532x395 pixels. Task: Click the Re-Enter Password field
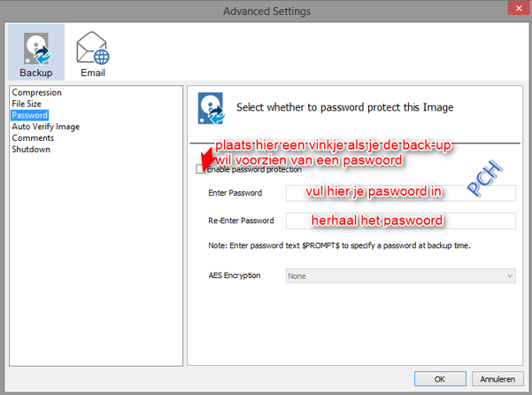pyautogui.click(x=400, y=221)
